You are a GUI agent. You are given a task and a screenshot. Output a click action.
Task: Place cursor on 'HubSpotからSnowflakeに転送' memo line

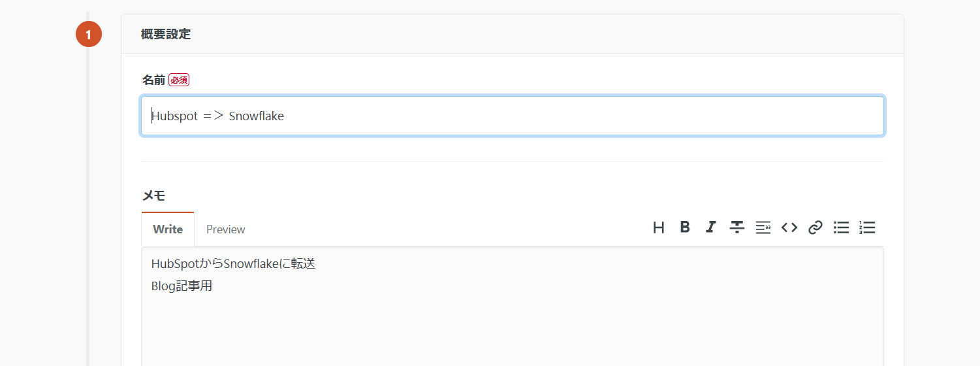point(233,264)
